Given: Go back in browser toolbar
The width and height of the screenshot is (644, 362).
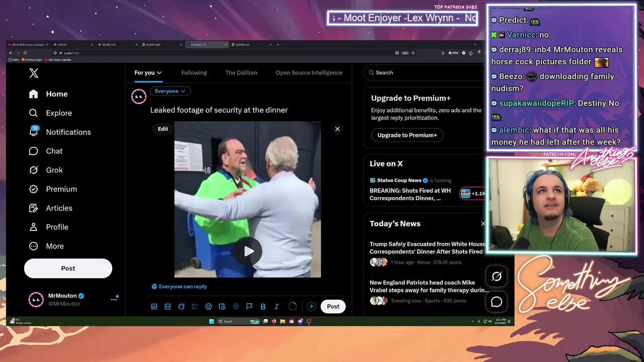Looking at the screenshot, I should click(x=11, y=53).
